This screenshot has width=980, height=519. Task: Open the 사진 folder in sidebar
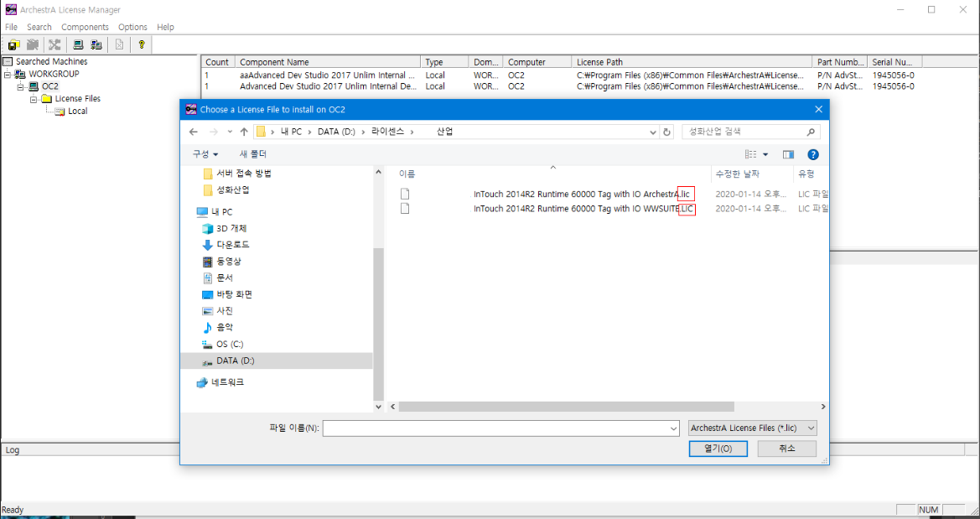tap(217, 311)
